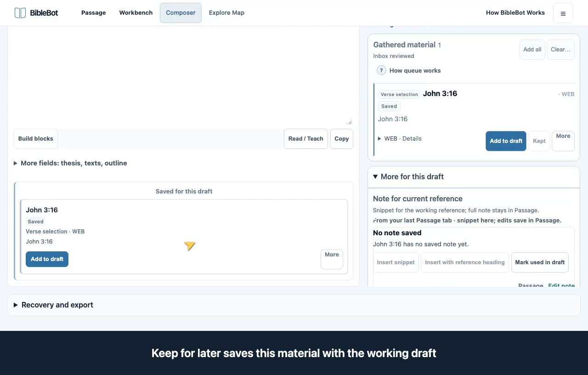588x375 pixels.
Task: Open How BibleBot Works link
Action: point(515,13)
